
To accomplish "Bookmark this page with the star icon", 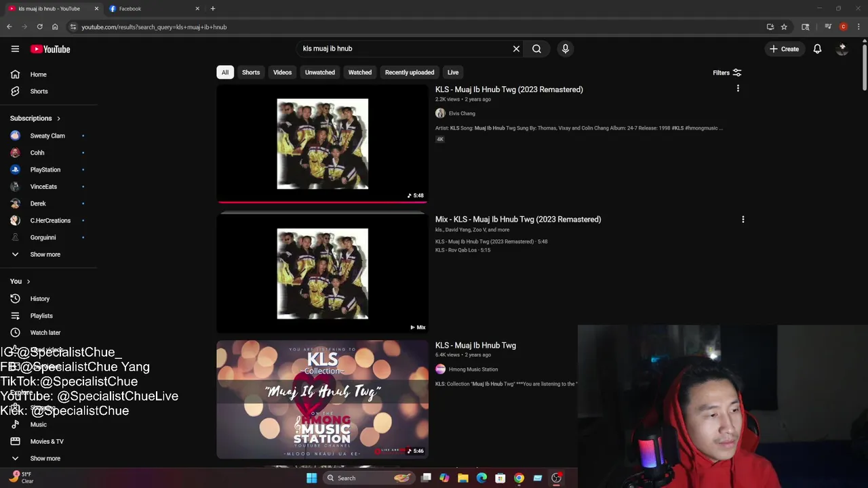I will 784,27.
